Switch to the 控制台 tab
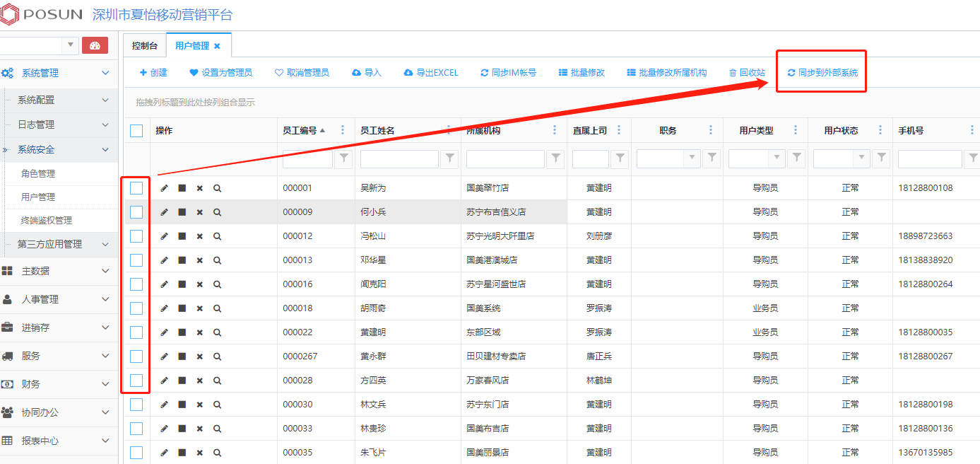This screenshot has height=464, width=980. pyautogui.click(x=145, y=46)
